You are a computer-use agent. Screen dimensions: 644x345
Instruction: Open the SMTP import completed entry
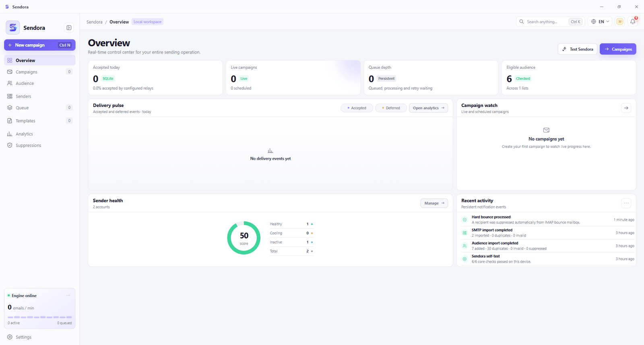[548, 233]
